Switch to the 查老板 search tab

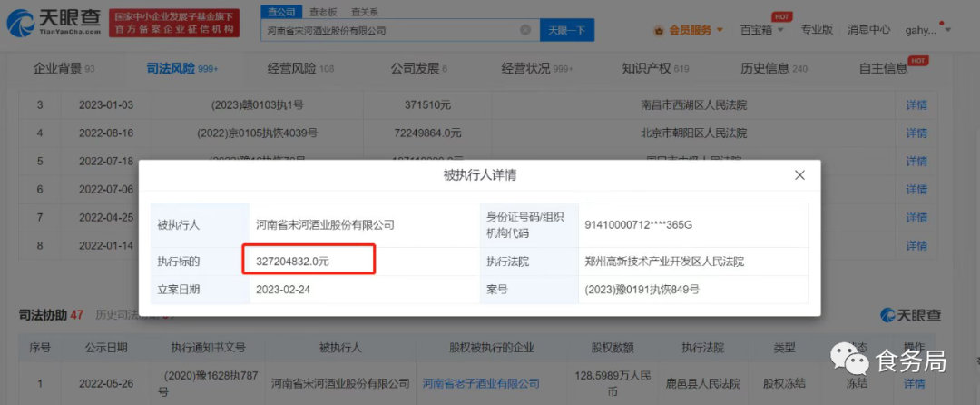(x=322, y=11)
